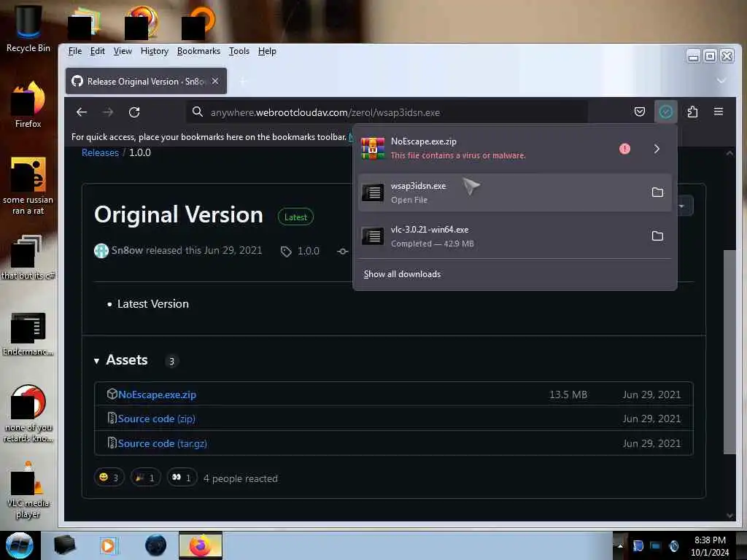Select the VLC media player desktop icon
The height and width of the screenshot is (560, 747).
(28, 491)
